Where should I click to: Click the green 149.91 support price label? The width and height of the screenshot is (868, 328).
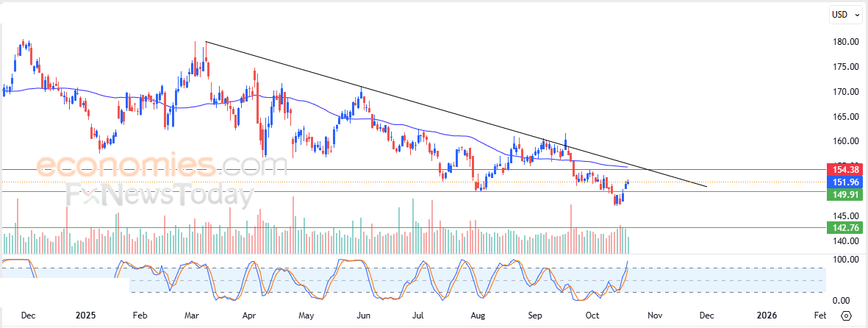coord(844,194)
